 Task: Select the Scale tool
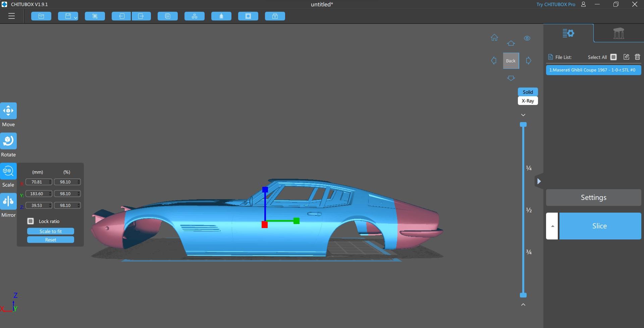coord(8,171)
